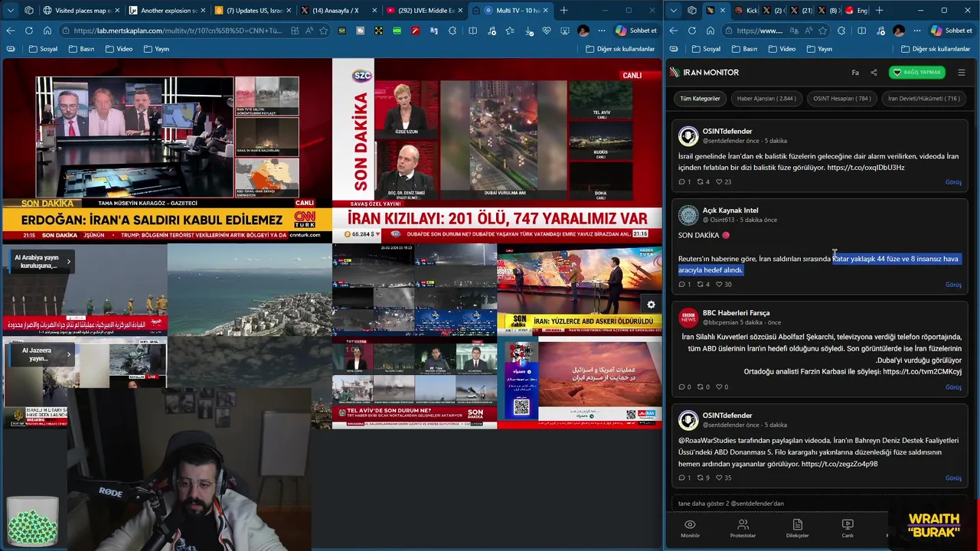980x551 pixels.
Task: Open Canlı tab in bottom navigation
Action: [848, 528]
